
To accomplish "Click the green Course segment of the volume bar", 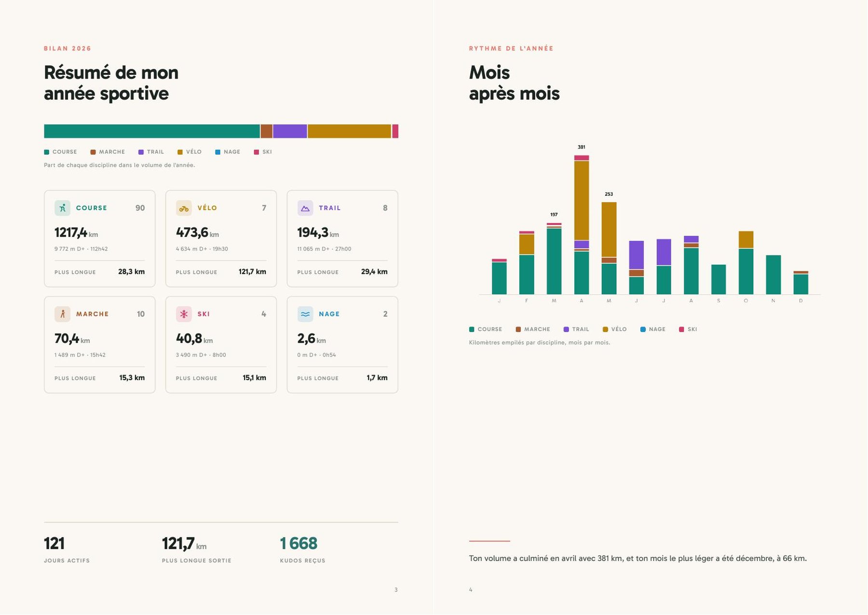I will pyautogui.click(x=152, y=131).
